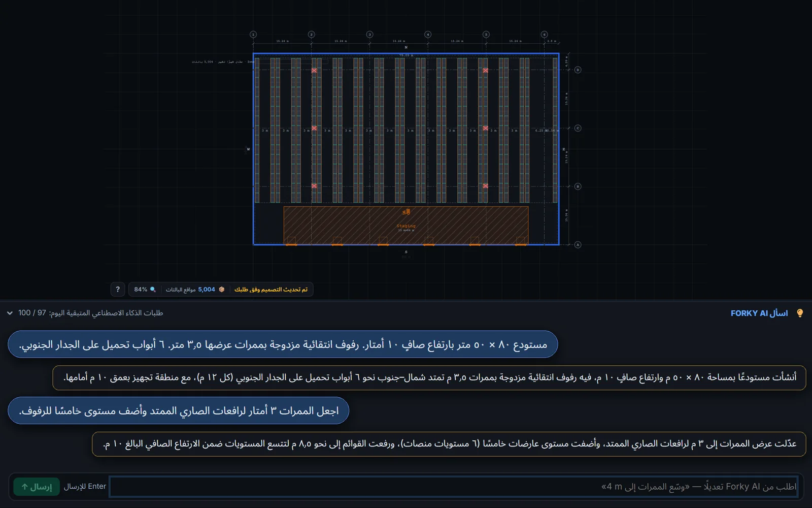Click grid line bubble 4
Screen dimensions: 812x508
point(428,35)
